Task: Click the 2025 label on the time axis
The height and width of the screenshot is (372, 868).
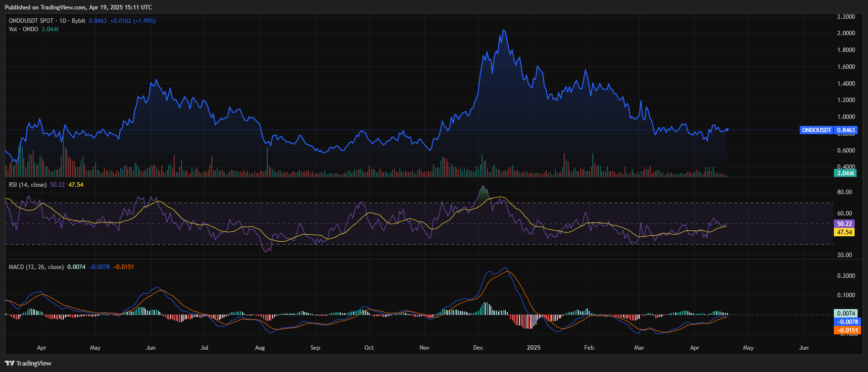Action: (533, 348)
